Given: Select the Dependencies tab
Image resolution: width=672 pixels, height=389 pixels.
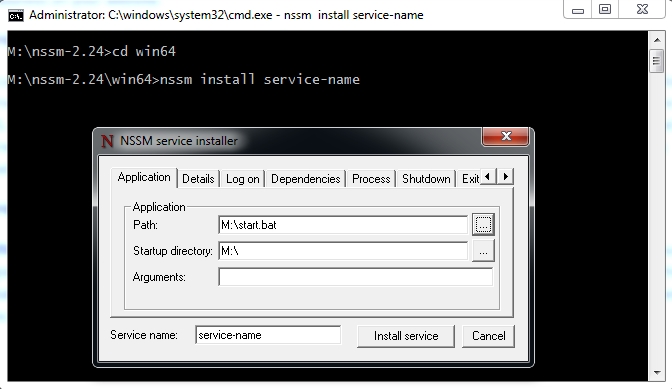Looking at the screenshot, I should 306,179.
